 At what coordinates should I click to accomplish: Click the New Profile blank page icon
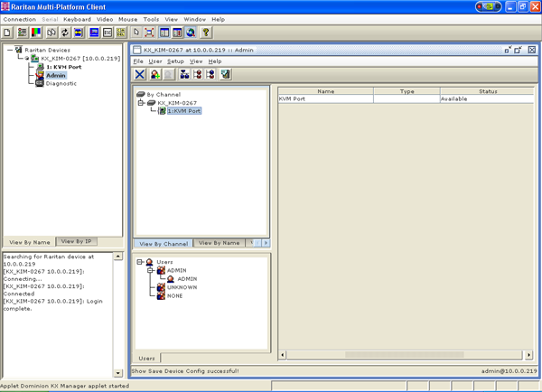(x=7, y=33)
